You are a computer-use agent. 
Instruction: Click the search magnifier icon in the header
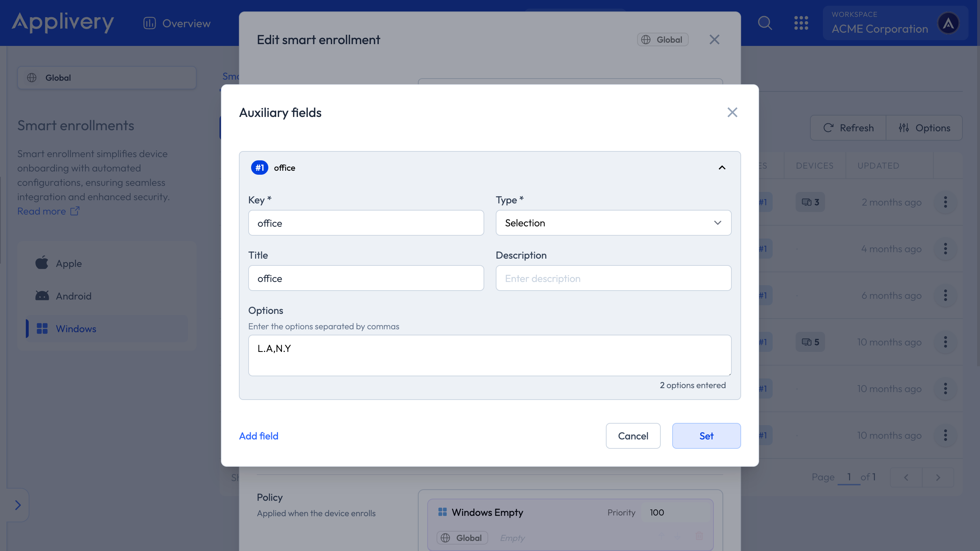[765, 23]
